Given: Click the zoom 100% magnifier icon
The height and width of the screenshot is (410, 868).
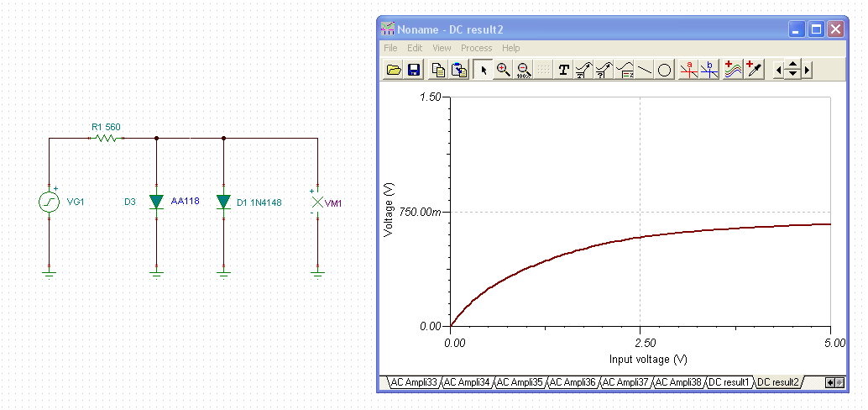Looking at the screenshot, I should (524, 70).
